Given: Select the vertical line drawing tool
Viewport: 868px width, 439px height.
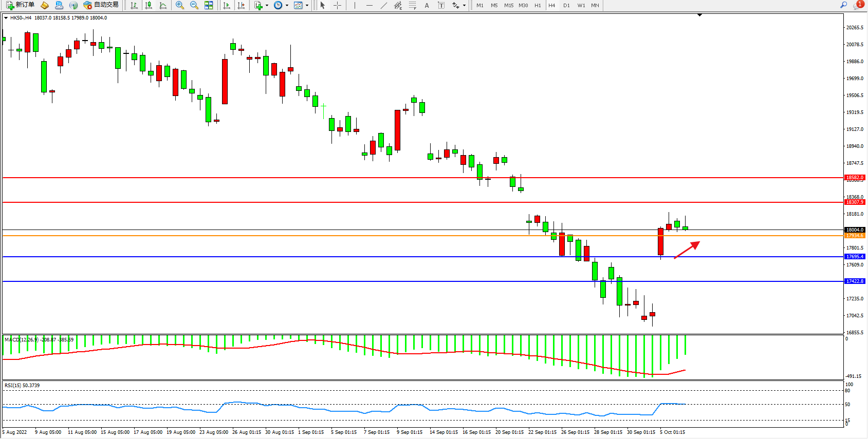Looking at the screenshot, I should (355, 5).
